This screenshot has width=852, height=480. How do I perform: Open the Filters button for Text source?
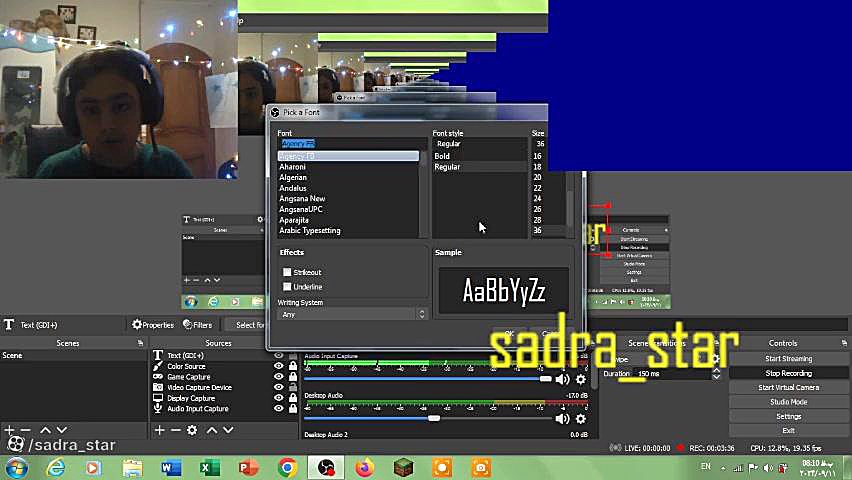pyautogui.click(x=198, y=325)
